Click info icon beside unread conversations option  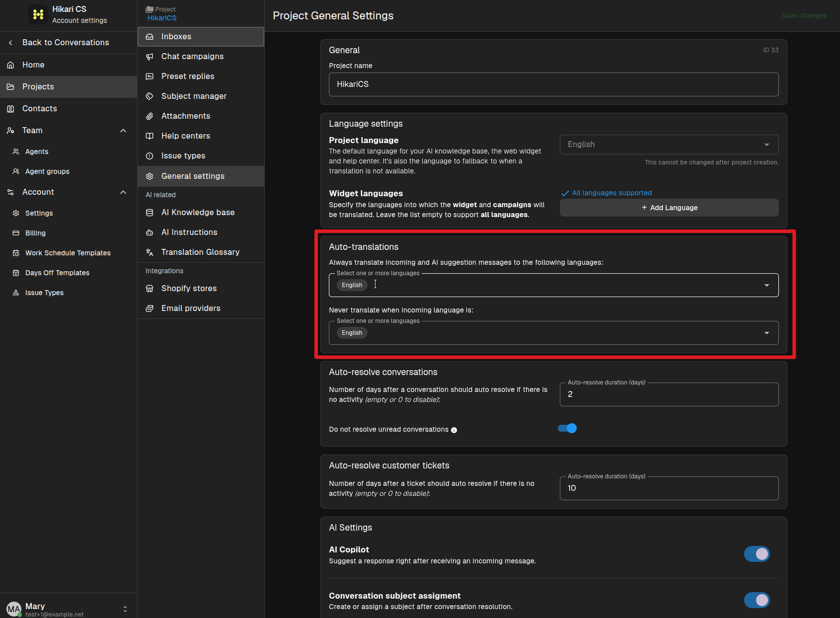(454, 430)
